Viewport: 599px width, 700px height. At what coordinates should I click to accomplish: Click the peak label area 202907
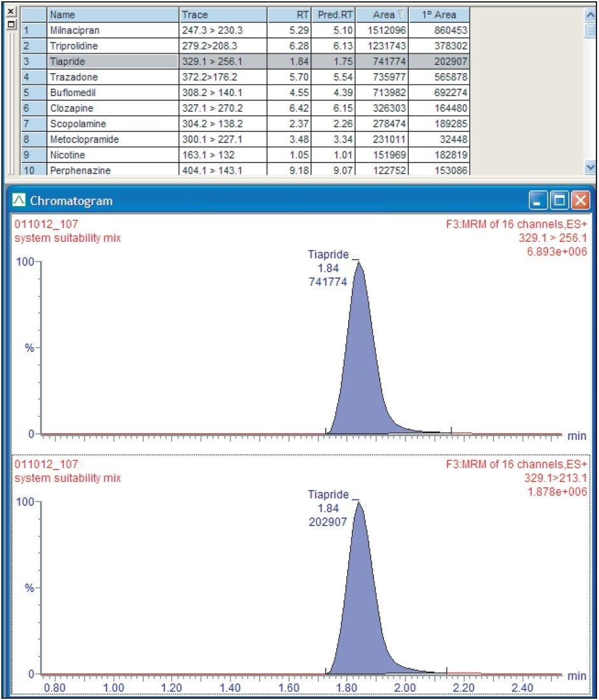(328, 522)
